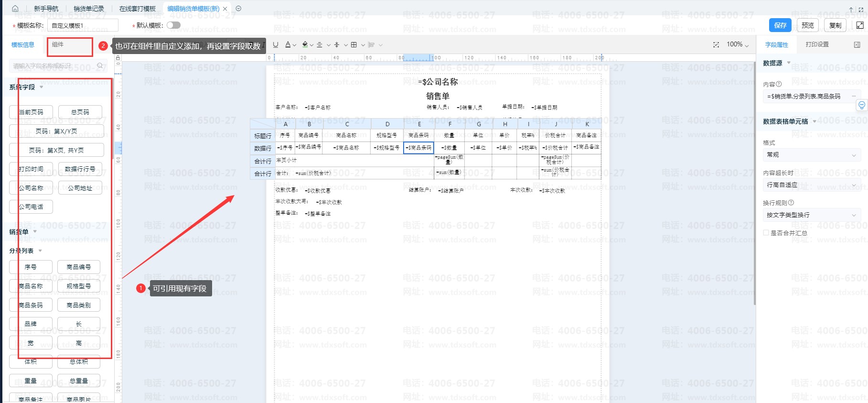
Task: Collapse the 系统字段 section
Action: [x=42, y=87]
